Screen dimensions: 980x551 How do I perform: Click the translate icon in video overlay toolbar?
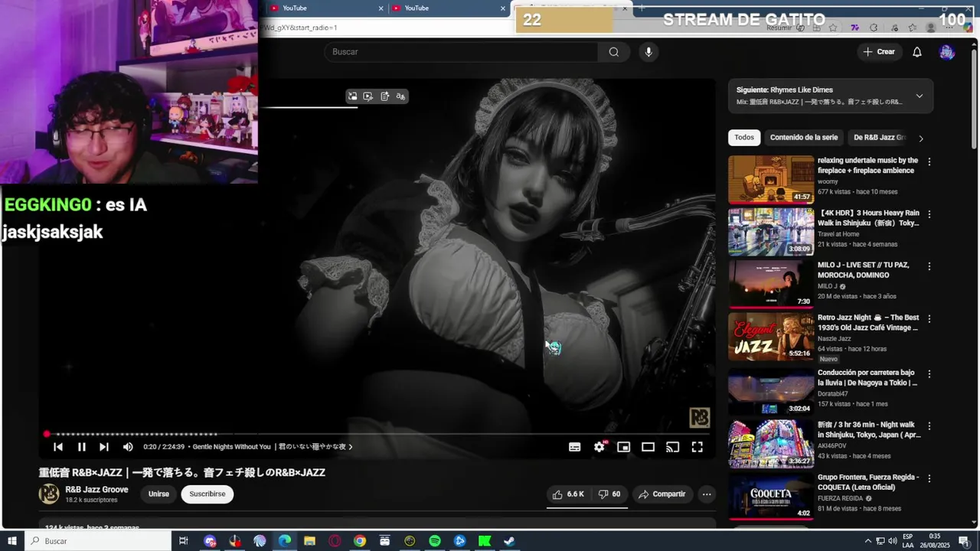coord(400,96)
